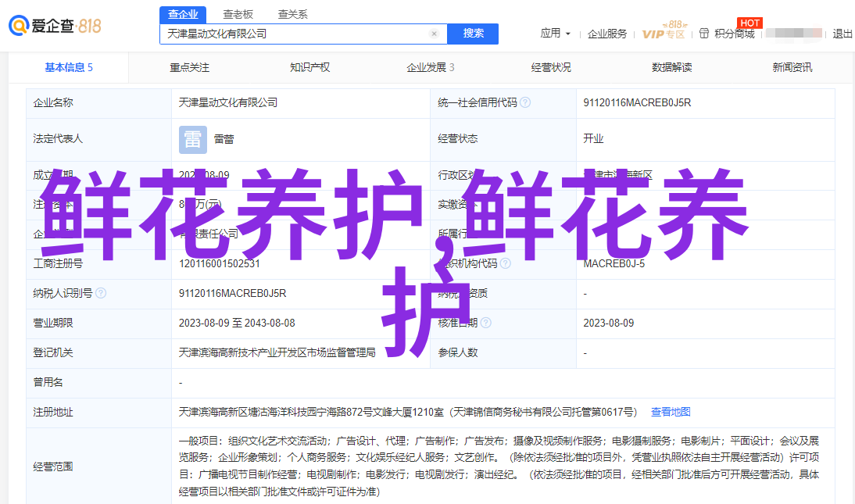This screenshot has height=504, width=855.
Task: Clear the search box with the X icon
Action: pyautogui.click(x=434, y=34)
